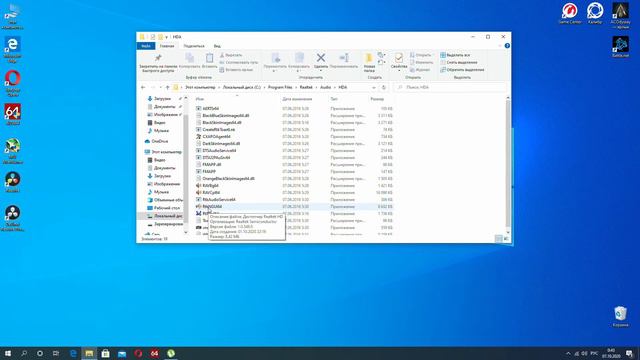Switch to the Главная ribbon tab
The image size is (640, 360).
pos(167,46)
